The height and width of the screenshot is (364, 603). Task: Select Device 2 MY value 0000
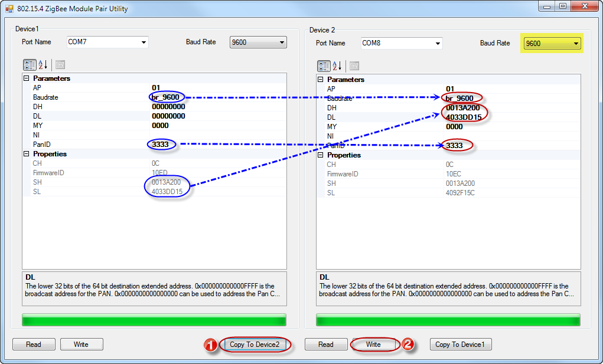tap(454, 127)
